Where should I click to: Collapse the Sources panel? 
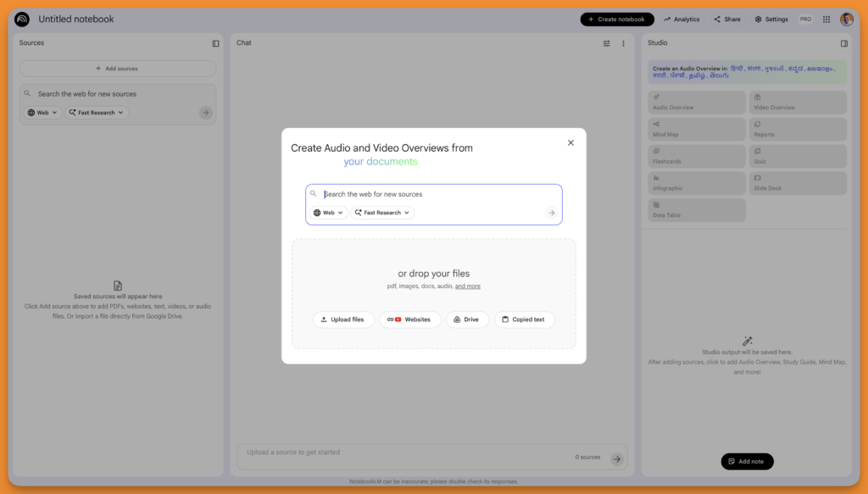pyautogui.click(x=215, y=43)
